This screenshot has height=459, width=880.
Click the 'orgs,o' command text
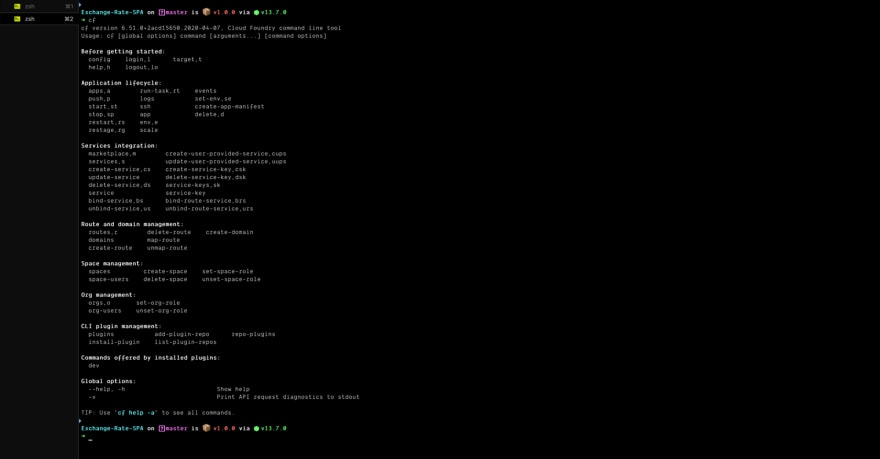(x=99, y=302)
